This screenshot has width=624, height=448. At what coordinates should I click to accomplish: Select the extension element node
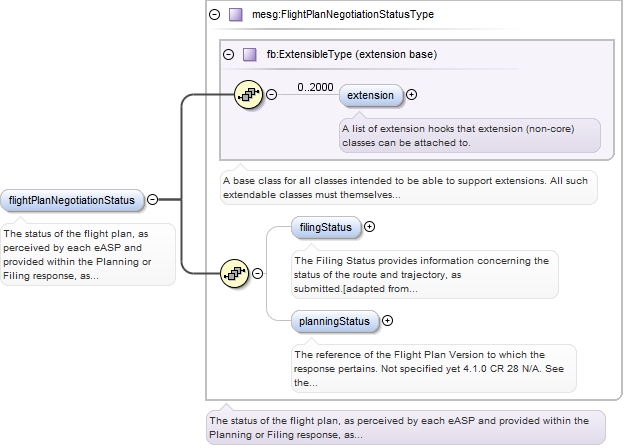click(371, 95)
